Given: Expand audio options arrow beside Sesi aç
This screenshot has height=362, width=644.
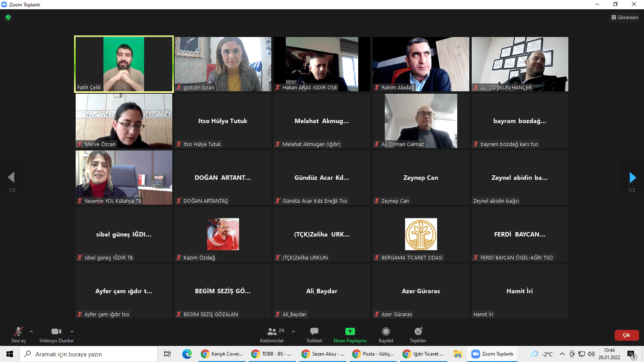Looking at the screenshot, I should pos(31,331).
